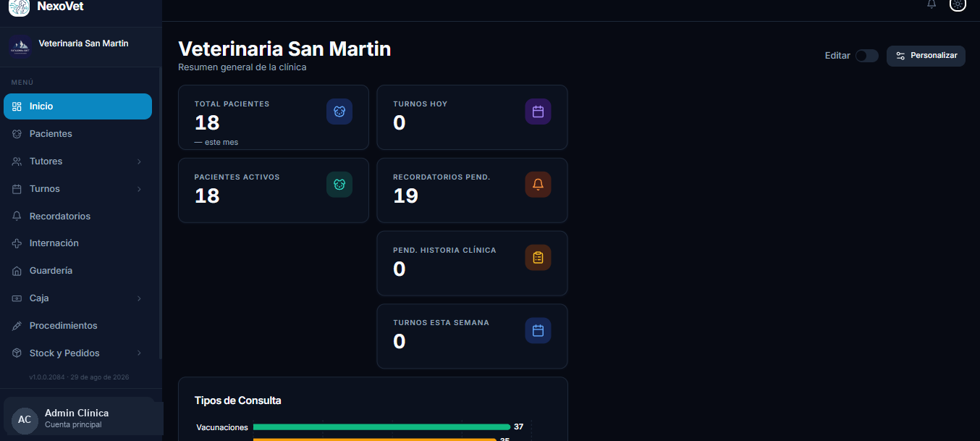Image resolution: width=980 pixels, height=441 pixels.
Task: Click the Turnos calendar icon in the sidebar
Action: coord(17,189)
